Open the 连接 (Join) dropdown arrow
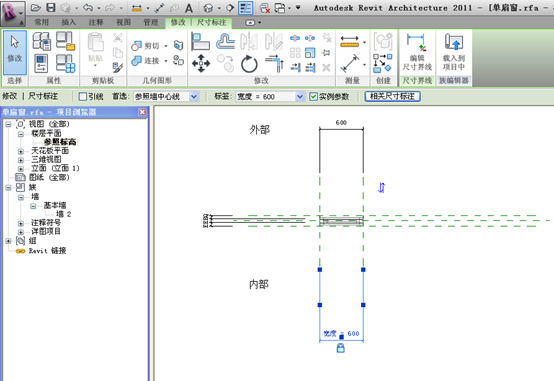Screen dimensions: 554x381 tap(166, 61)
